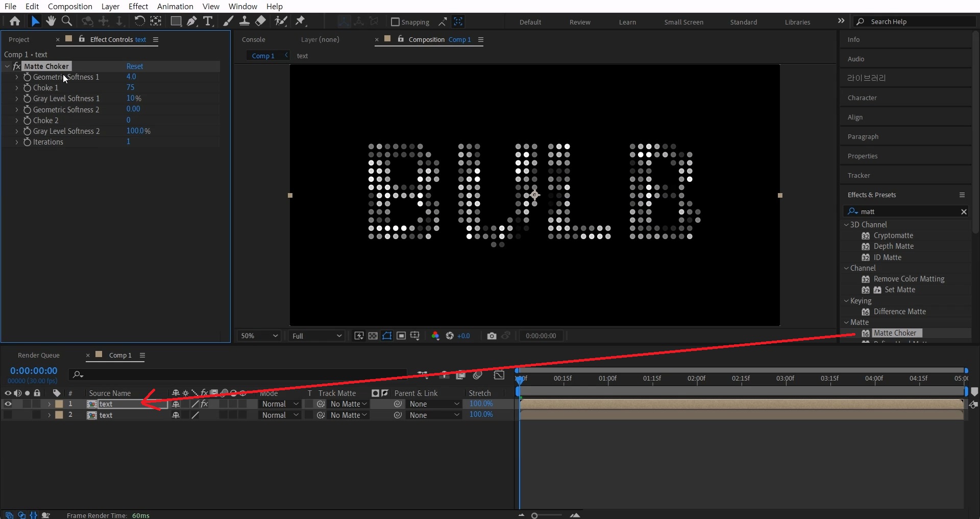Open grid and guide options icon
This screenshot has height=519, width=980.
pos(415,336)
